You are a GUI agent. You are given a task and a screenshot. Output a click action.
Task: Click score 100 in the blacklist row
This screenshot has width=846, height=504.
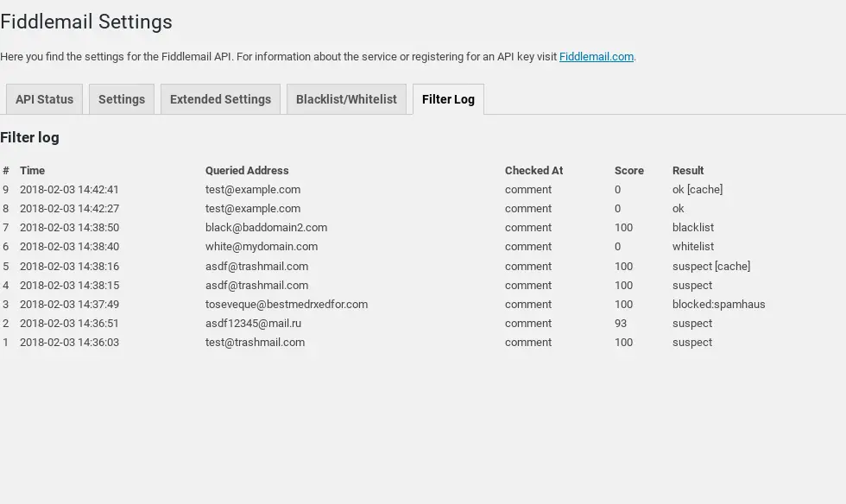(x=623, y=227)
